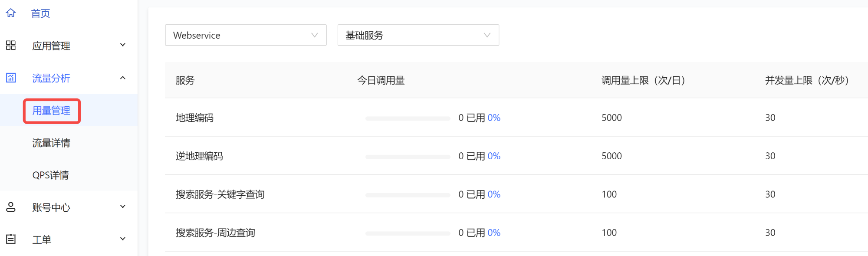Screen dimensions: 868x256
Task: Click the 账号中心 user icon
Action: pos(11,207)
